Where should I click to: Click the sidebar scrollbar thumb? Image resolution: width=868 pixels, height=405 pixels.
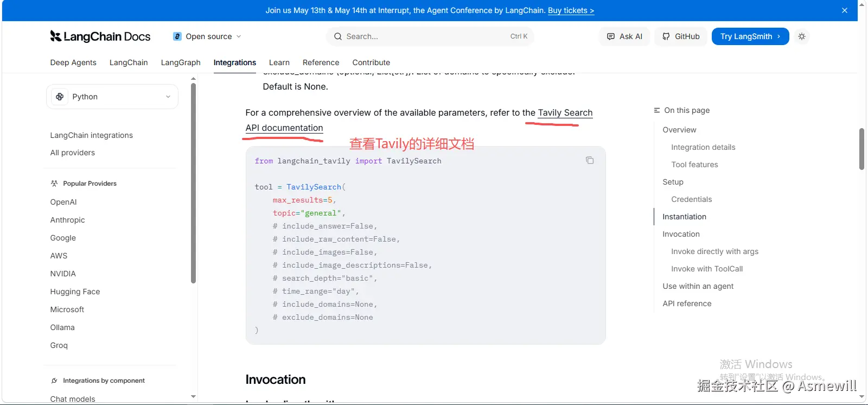193,183
